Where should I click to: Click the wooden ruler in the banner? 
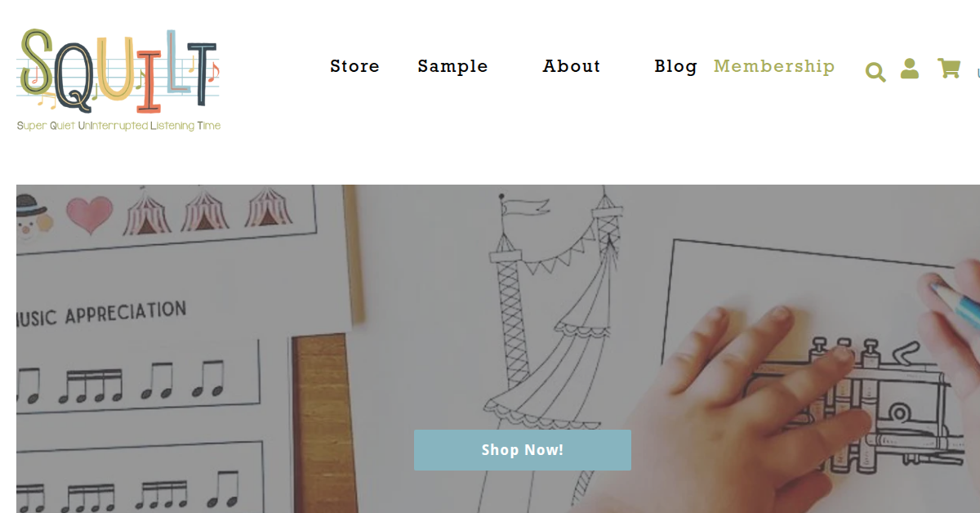point(321,423)
